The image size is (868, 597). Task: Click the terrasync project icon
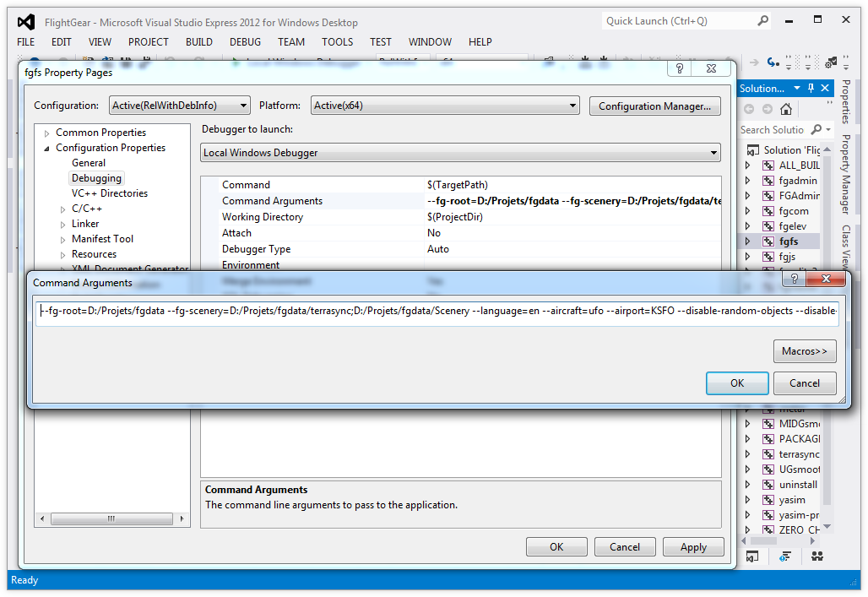(768, 454)
